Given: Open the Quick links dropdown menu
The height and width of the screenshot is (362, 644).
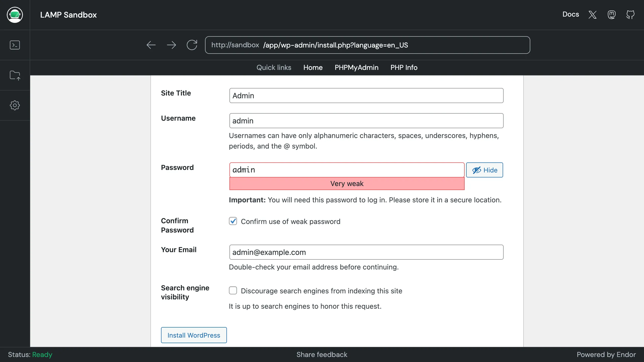Looking at the screenshot, I should pos(273,67).
